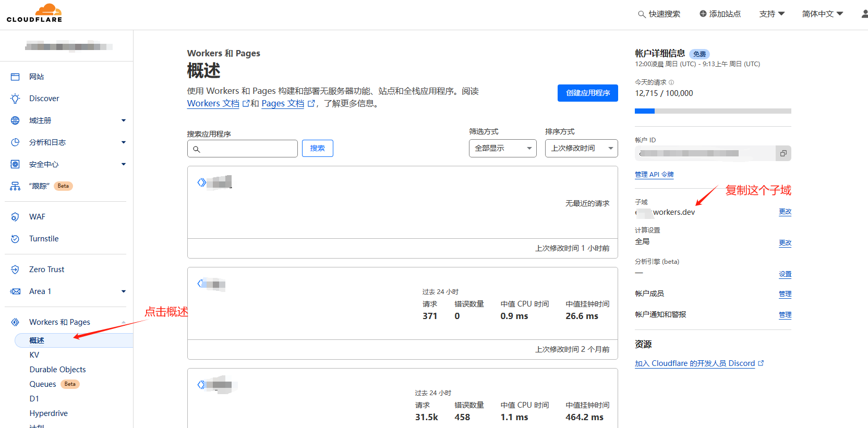Open the 上次修改时间 sort dropdown

pos(582,148)
